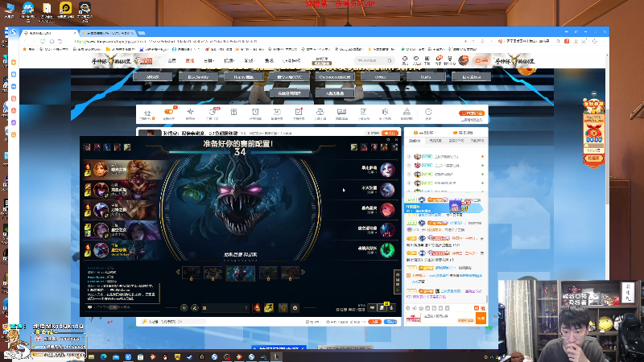The height and width of the screenshot is (362, 644).
Task: Click the first small icon above chat input
Action: click(408, 308)
